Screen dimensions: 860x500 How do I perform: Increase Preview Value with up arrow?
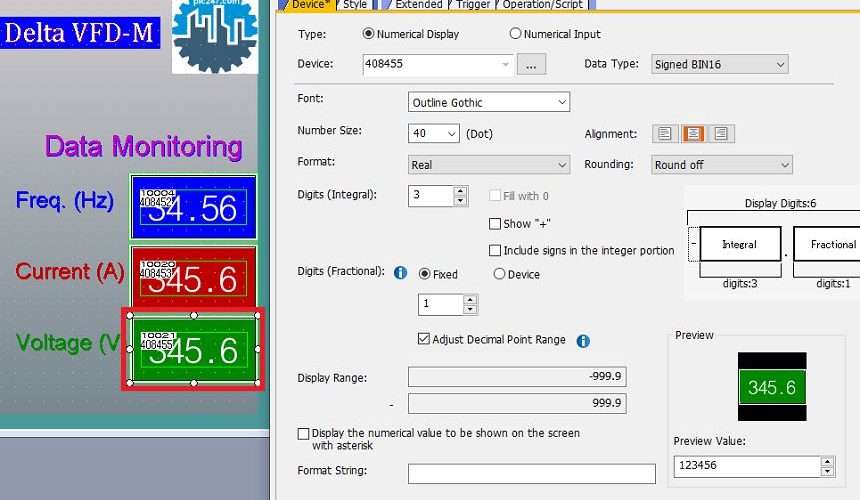pyautogui.click(x=828, y=461)
